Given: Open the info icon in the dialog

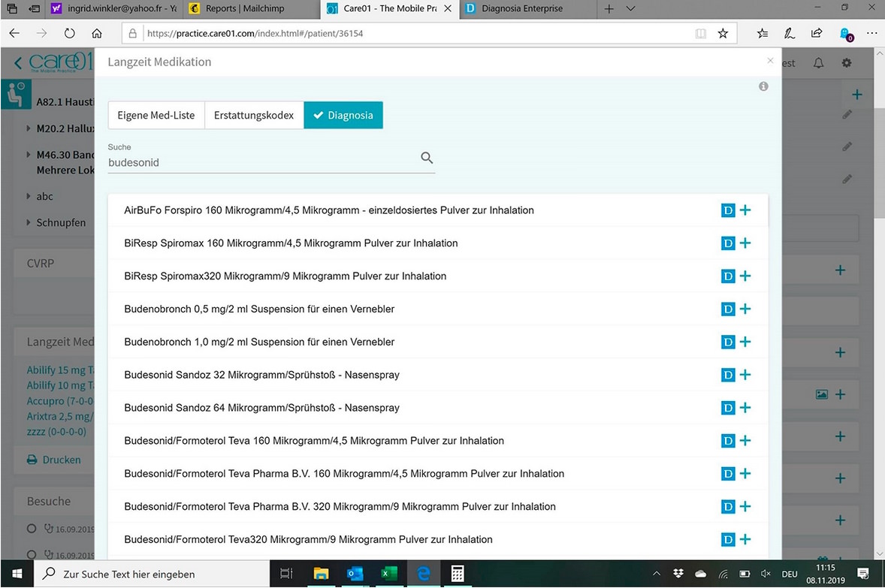Looking at the screenshot, I should pos(763,86).
